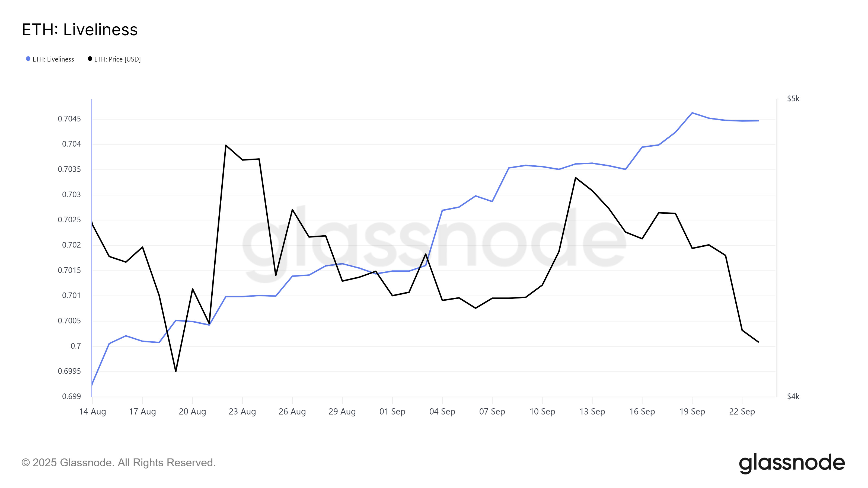
Task: Select the 01 Sep x-axis label
Action: (x=392, y=412)
